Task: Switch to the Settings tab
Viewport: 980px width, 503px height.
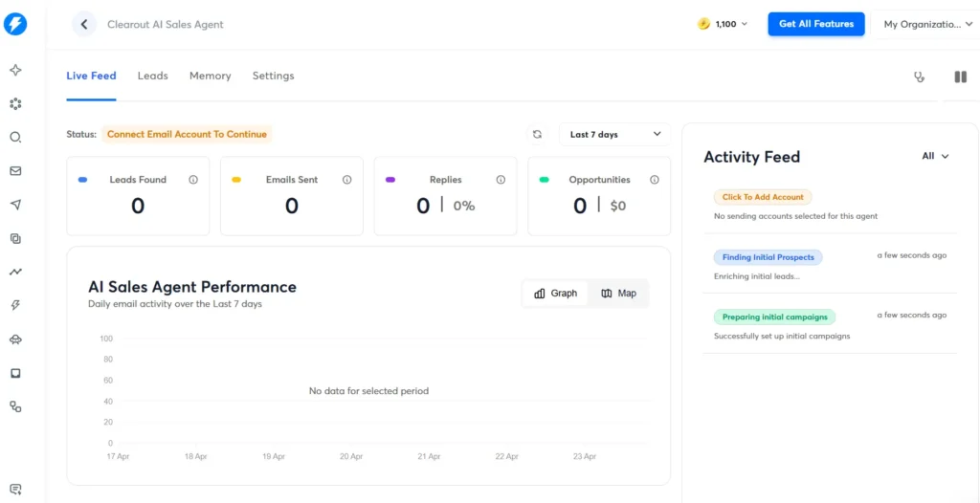Action: click(x=273, y=76)
